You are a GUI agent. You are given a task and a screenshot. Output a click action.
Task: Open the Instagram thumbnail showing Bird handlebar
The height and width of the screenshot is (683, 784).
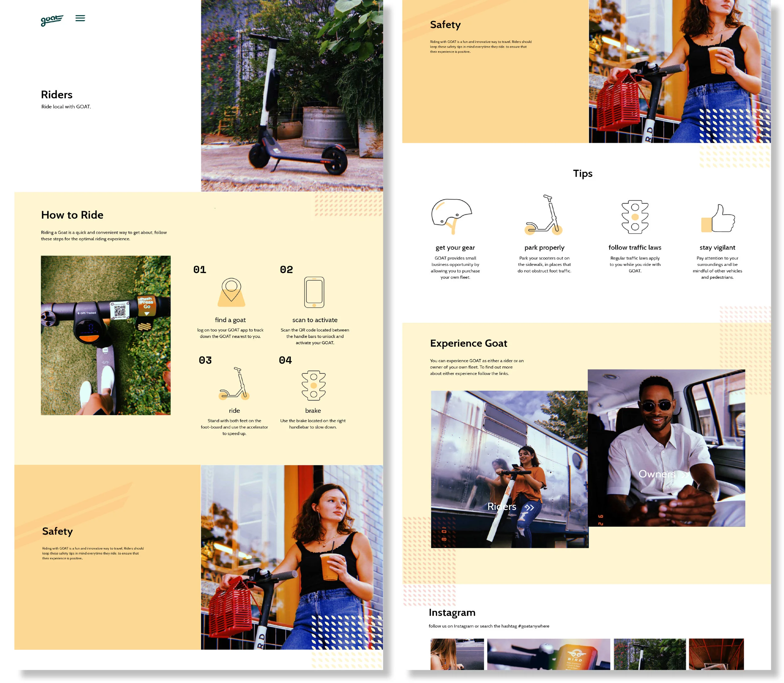click(x=548, y=654)
